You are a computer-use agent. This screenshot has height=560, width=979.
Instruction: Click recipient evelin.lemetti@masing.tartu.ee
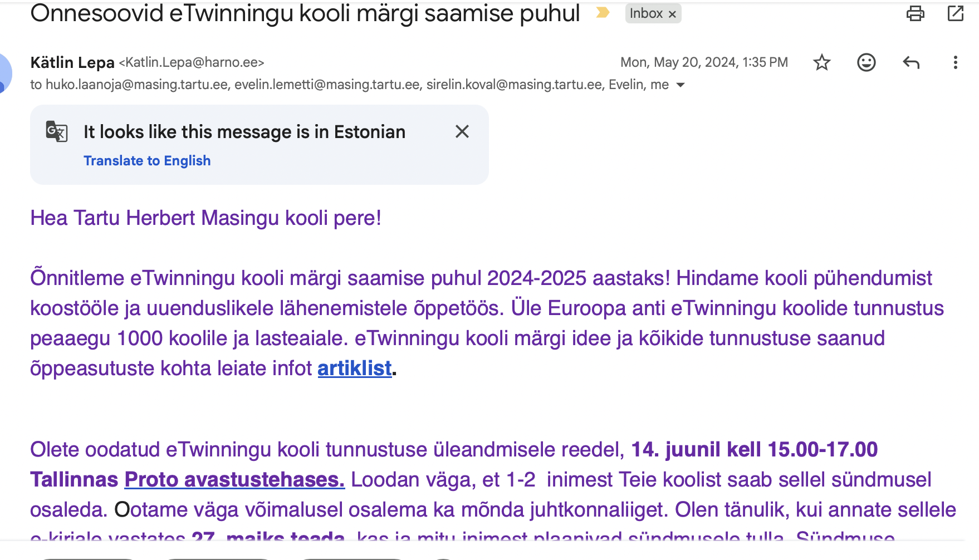point(327,85)
